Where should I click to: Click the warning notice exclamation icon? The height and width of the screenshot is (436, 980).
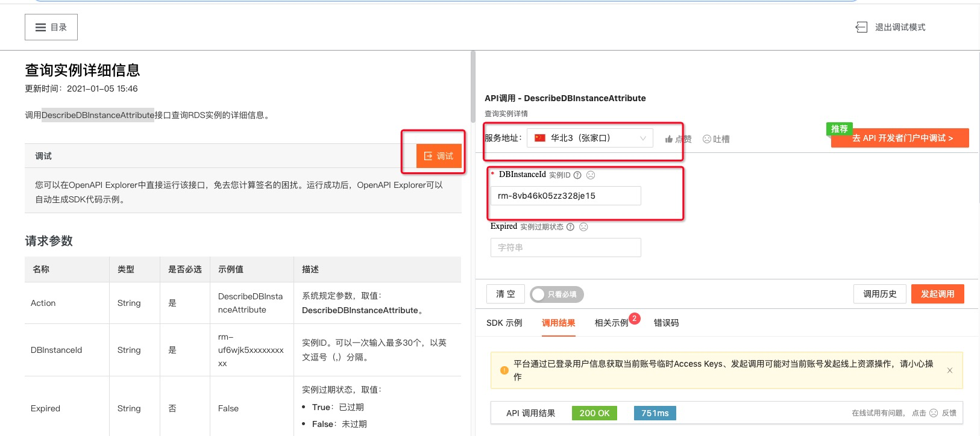coord(504,370)
